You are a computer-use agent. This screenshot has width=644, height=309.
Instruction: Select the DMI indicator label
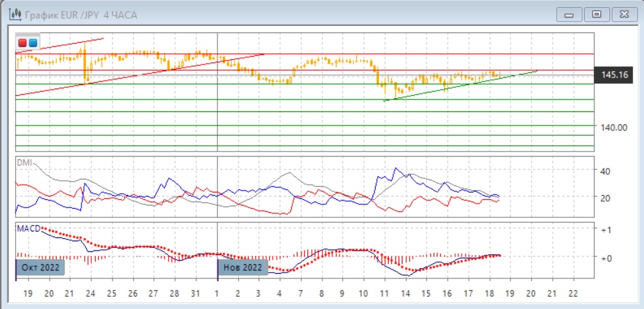point(25,164)
